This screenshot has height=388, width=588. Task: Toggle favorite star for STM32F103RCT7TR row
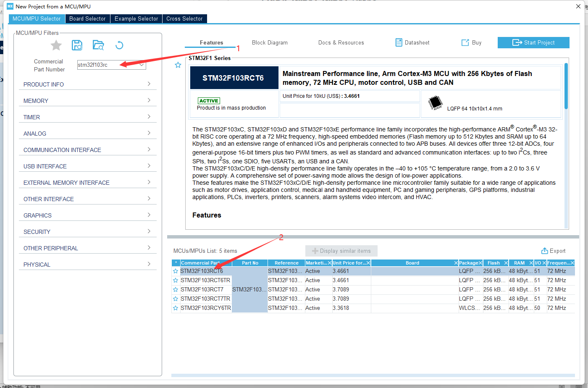pyautogui.click(x=176, y=299)
